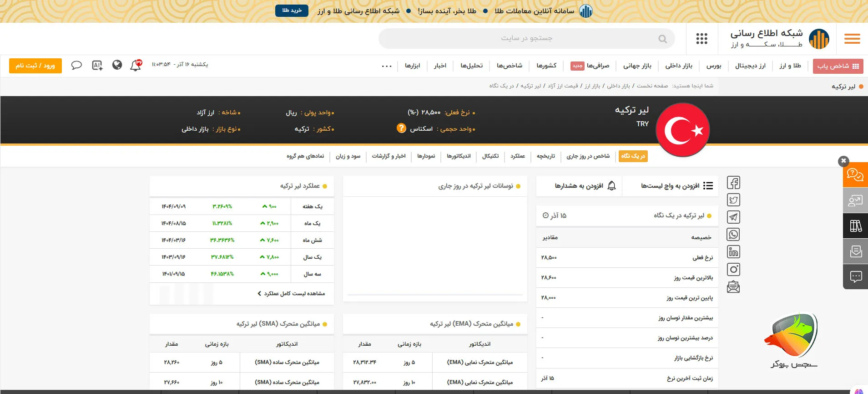Viewport: 868px width, 394px height.
Task: Click the search magnifier icon
Action: point(662,39)
